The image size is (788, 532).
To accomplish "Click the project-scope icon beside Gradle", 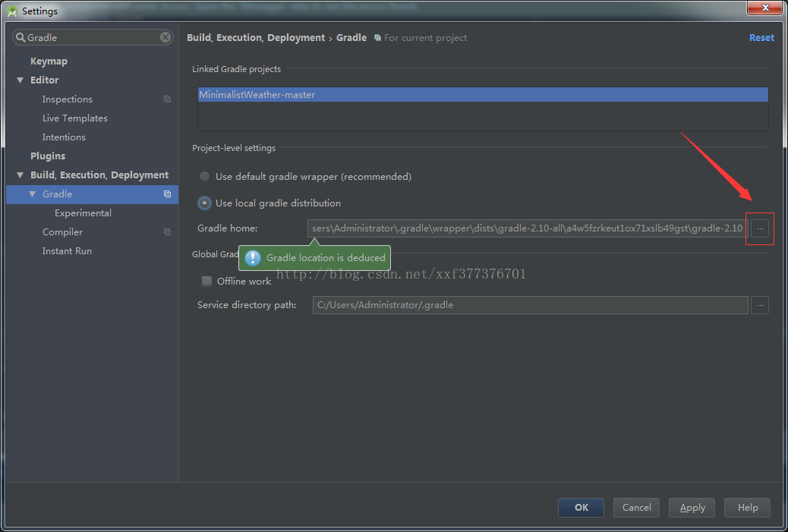I will [167, 194].
